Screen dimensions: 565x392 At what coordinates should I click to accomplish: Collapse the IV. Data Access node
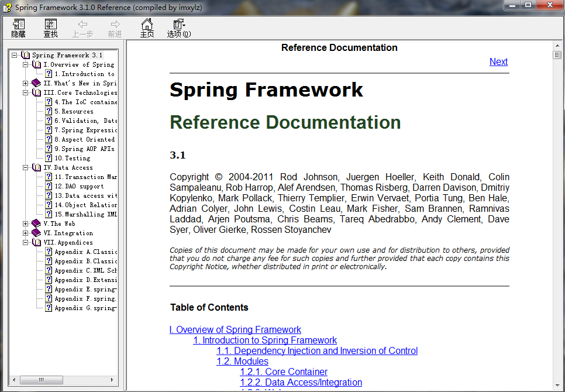tap(26, 167)
